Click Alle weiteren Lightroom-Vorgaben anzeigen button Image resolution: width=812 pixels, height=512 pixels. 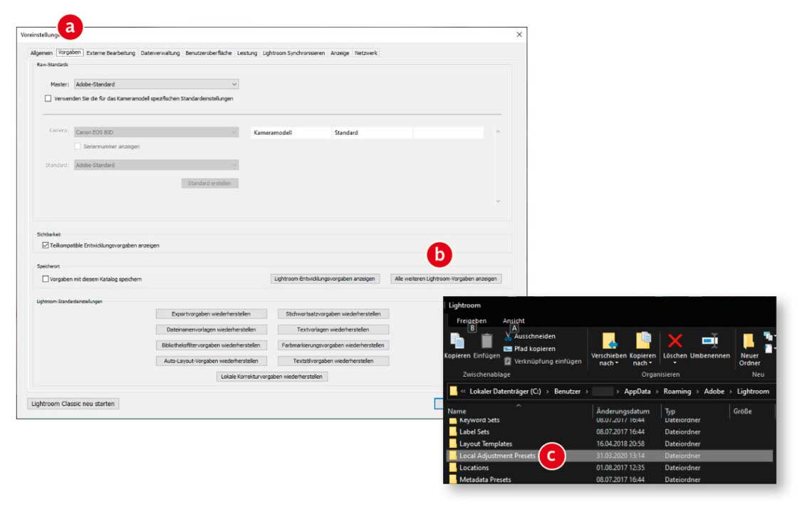tap(446, 278)
